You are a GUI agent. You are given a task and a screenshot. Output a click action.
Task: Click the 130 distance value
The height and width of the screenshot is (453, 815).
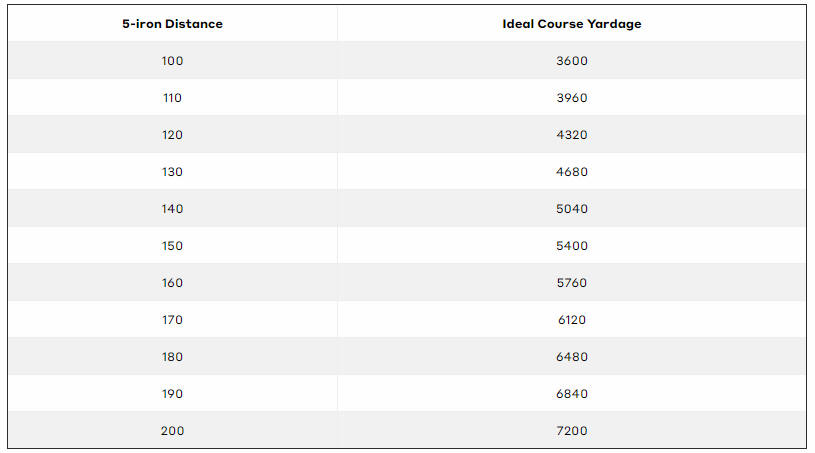172,172
